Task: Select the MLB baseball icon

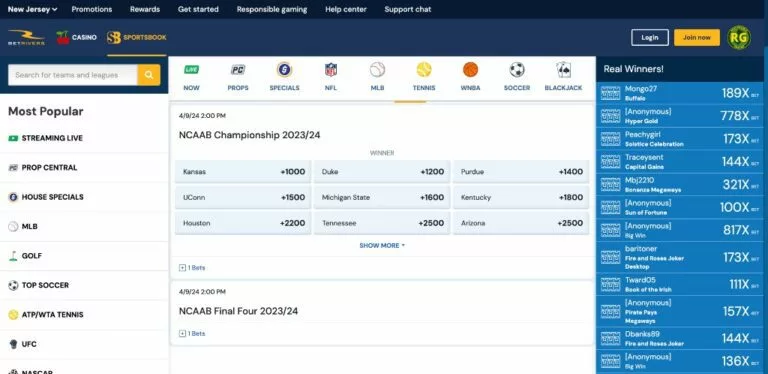Action: (377, 70)
